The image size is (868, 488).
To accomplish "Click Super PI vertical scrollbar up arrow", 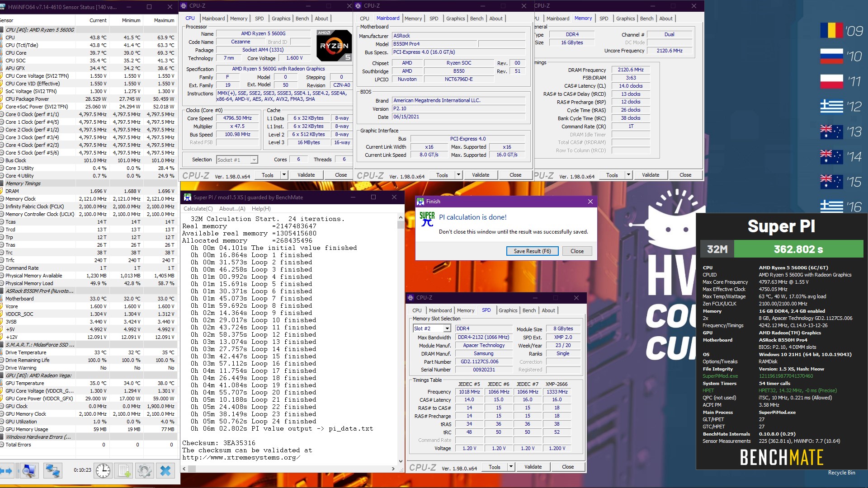I will [400, 218].
